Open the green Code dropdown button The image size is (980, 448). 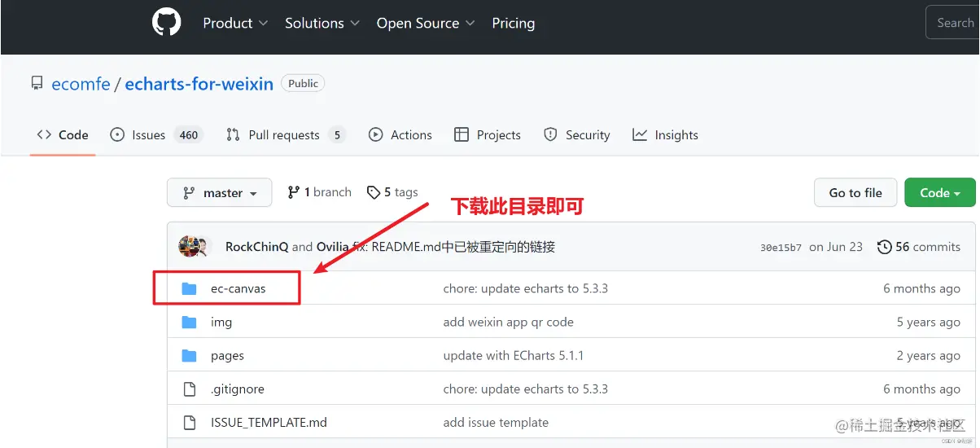[940, 192]
